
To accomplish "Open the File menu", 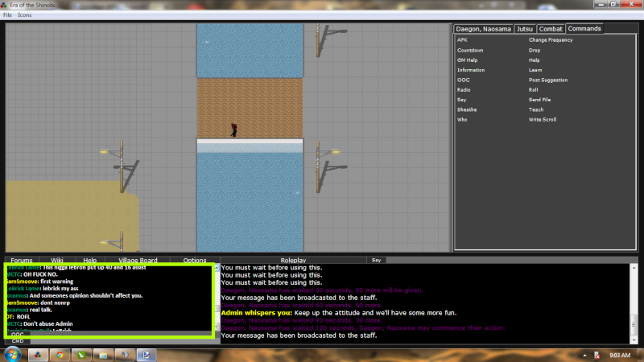I will 7,14.
